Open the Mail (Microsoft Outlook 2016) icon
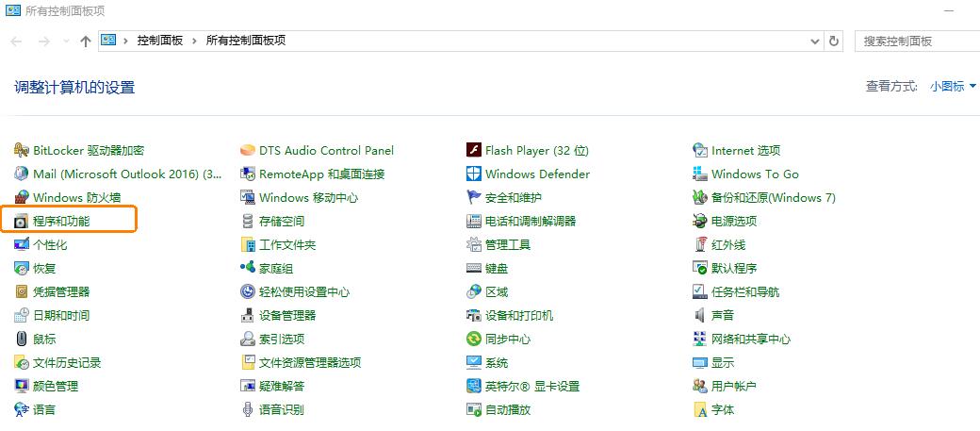Image resolution: width=980 pixels, height=431 pixels. [x=22, y=174]
